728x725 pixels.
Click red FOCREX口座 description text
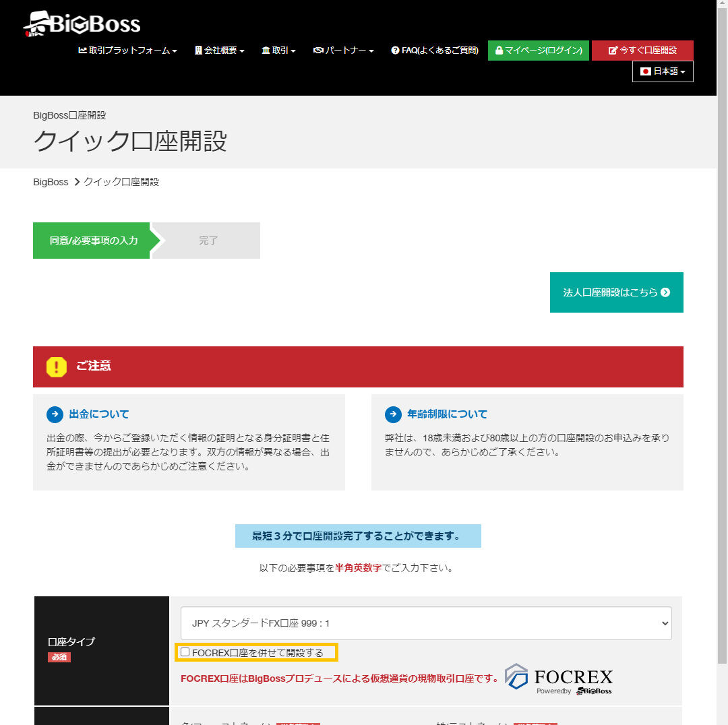[x=339, y=679]
